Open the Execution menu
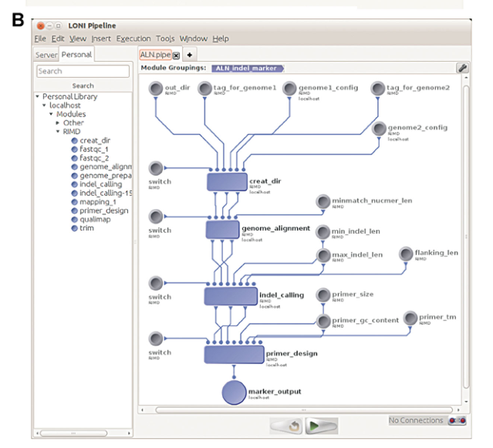This screenshot has height=448, width=493. coord(133,39)
